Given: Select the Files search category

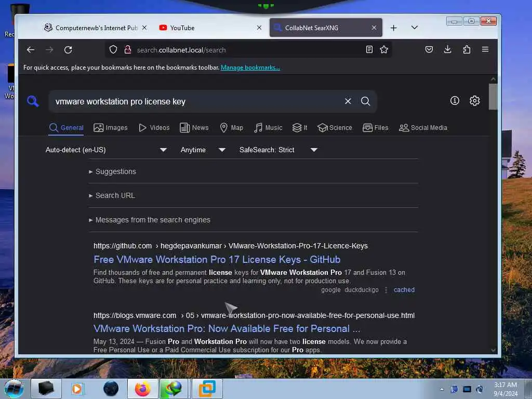Looking at the screenshot, I should point(375,128).
